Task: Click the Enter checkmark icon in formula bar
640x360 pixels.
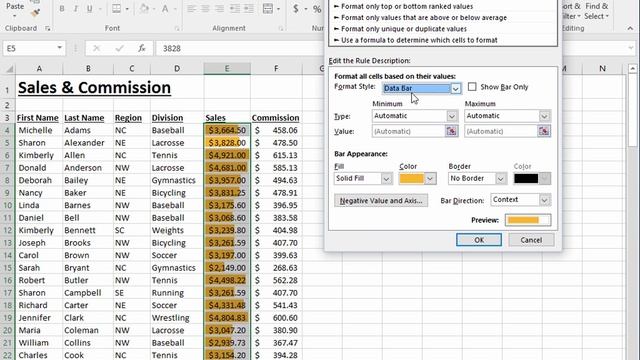Action: click(x=120, y=48)
